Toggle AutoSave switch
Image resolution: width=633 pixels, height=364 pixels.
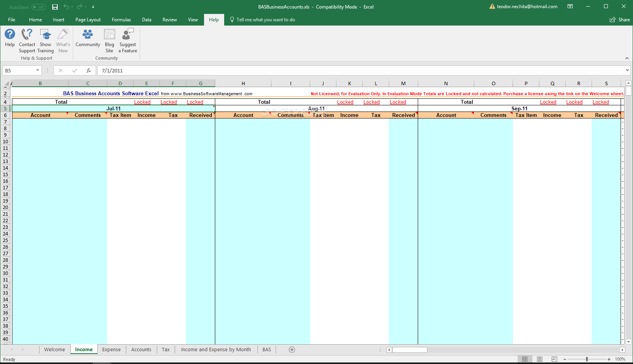point(39,7)
